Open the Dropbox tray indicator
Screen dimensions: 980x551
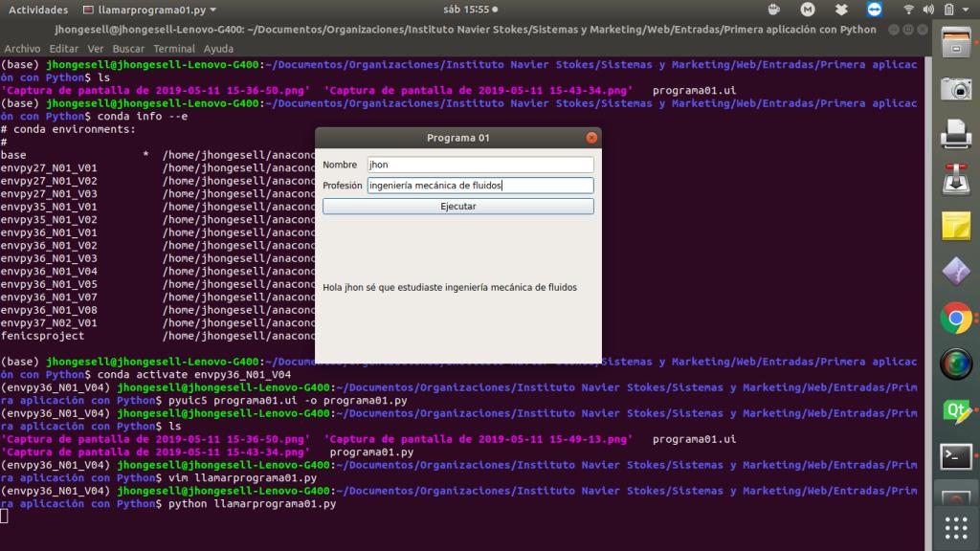pyautogui.click(x=841, y=10)
